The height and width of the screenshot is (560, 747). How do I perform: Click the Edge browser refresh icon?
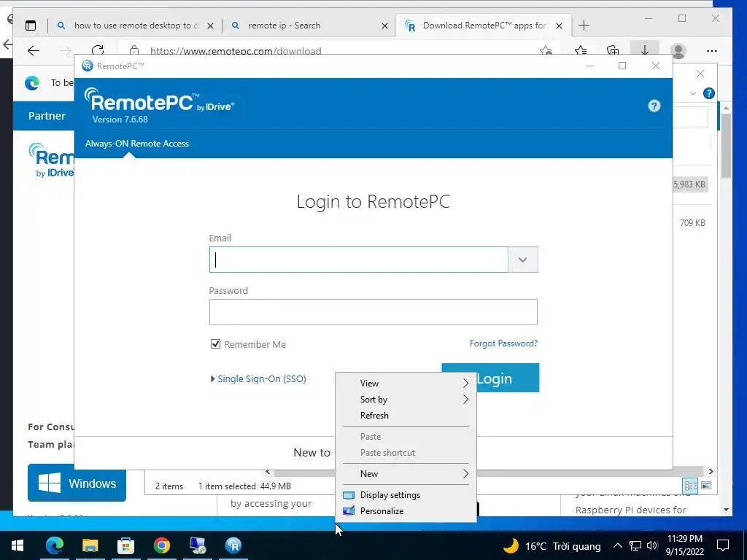point(98,50)
